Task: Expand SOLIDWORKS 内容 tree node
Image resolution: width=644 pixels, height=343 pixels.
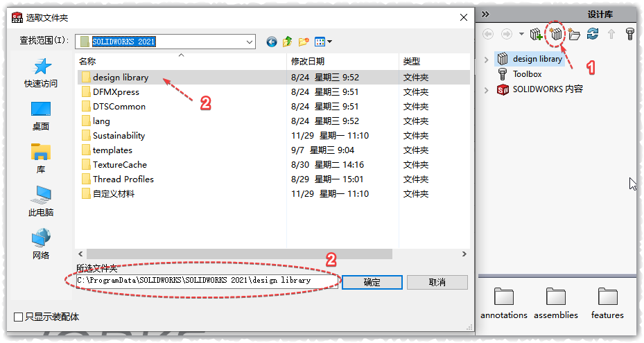Action: (x=486, y=90)
